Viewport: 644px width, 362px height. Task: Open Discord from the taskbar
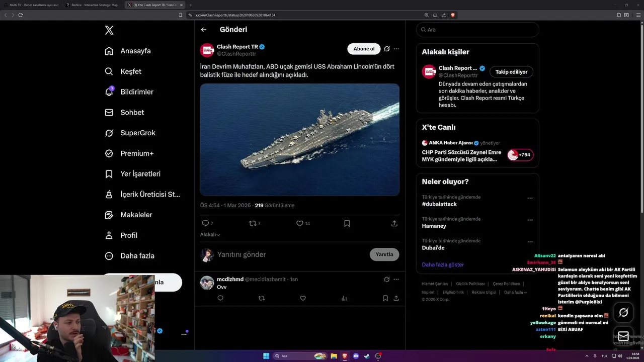[x=356, y=356]
